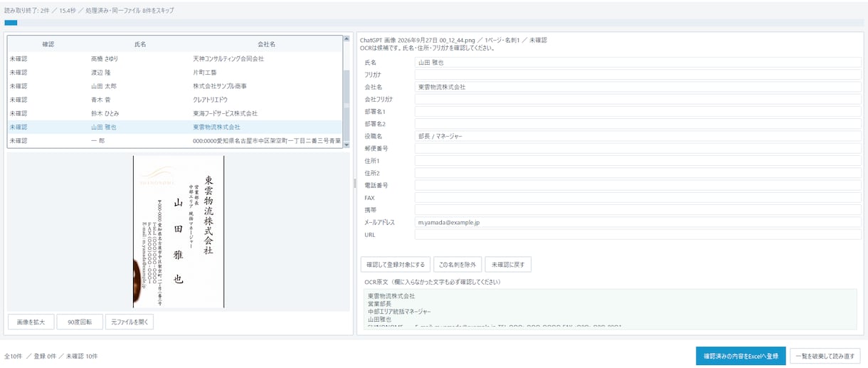Image resolution: width=868 pixels, height=368 pixels.
Task: Click the 会社名 column header in list
Action: click(x=267, y=44)
